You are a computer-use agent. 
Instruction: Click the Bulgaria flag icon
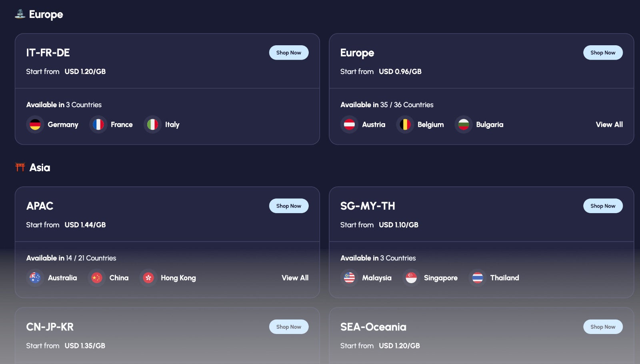click(463, 124)
